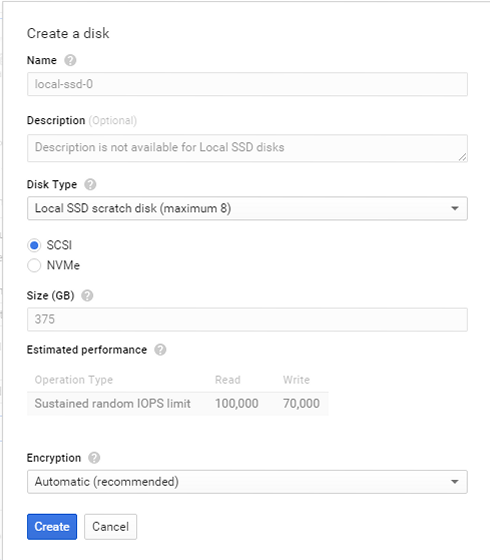Viewport: 490px width, 560px height.
Task: Click the Description text area
Action: tap(247, 148)
